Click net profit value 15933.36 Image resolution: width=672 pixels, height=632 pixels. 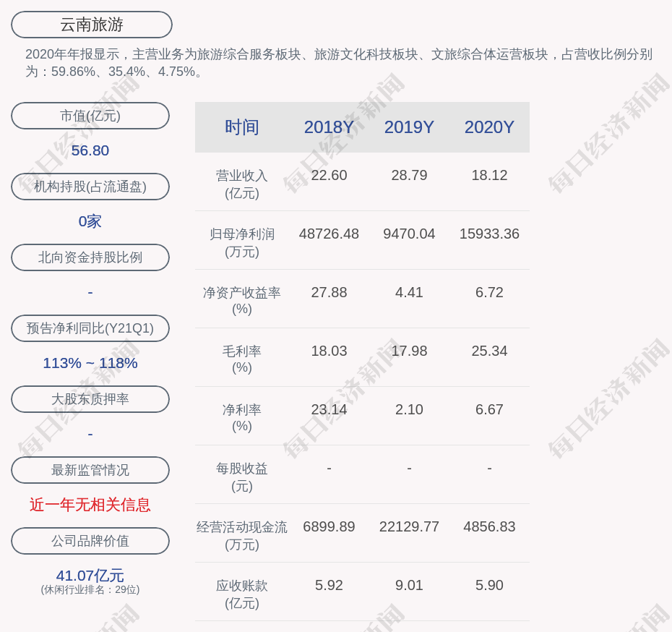(489, 234)
